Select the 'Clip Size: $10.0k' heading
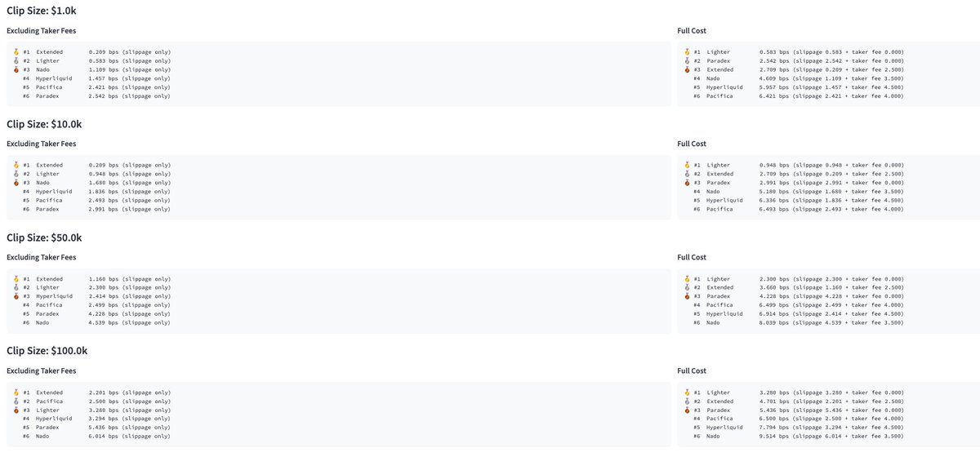The width and height of the screenshot is (980, 457). pos(44,124)
